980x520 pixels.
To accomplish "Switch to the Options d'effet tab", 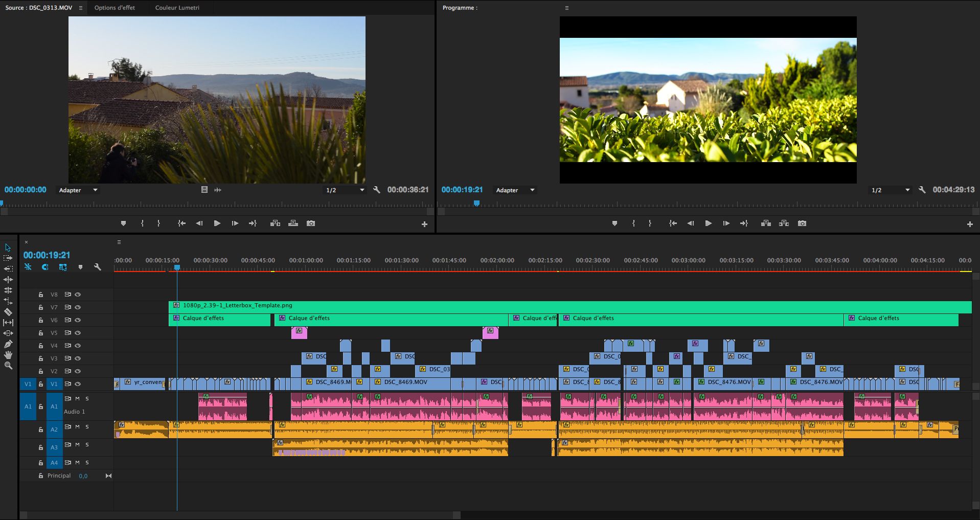I will 115,8.
